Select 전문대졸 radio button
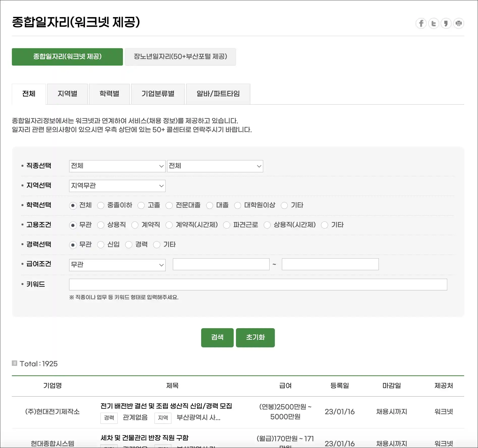 coord(169,206)
